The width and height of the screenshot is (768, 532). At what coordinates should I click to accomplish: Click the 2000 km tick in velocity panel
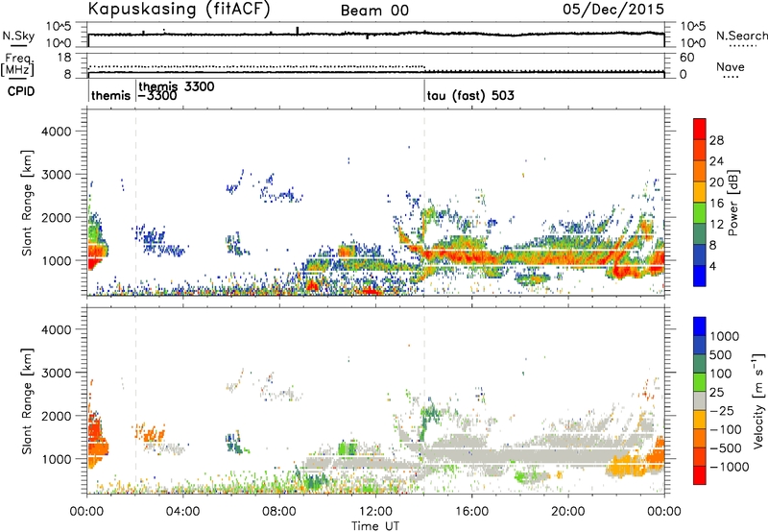[x=57, y=416]
